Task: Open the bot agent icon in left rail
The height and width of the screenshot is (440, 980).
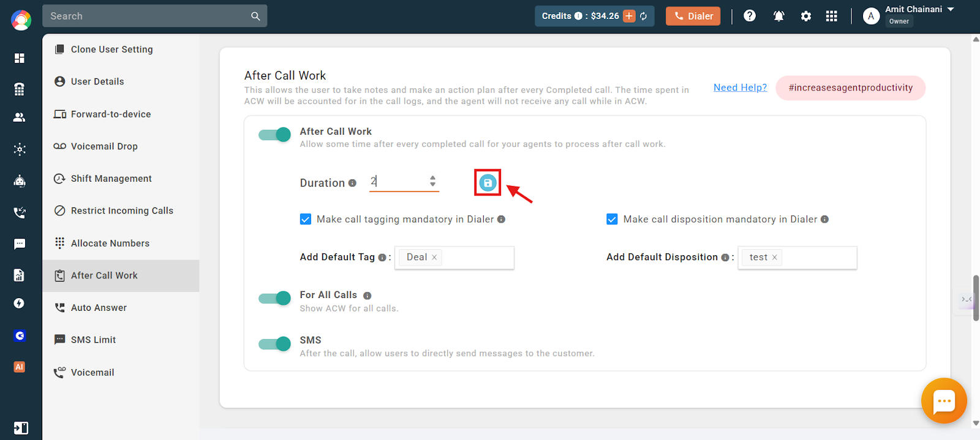Action: pyautogui.click(x=20, y=181)
